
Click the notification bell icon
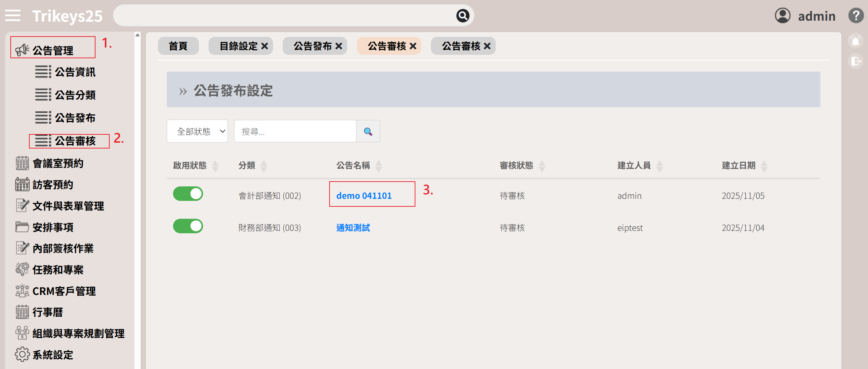pos(856,41)
